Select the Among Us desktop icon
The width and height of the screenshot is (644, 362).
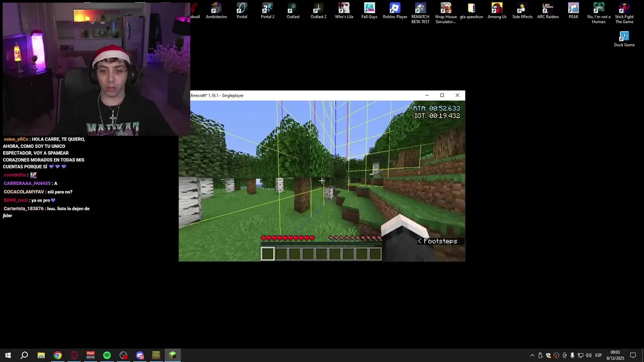tap(497, 11)
